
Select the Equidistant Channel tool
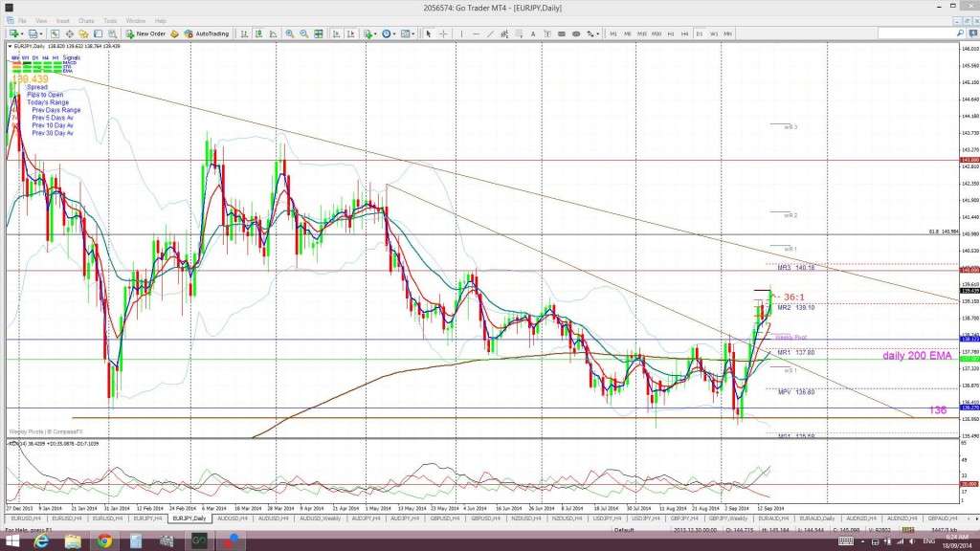pos(504,33)
